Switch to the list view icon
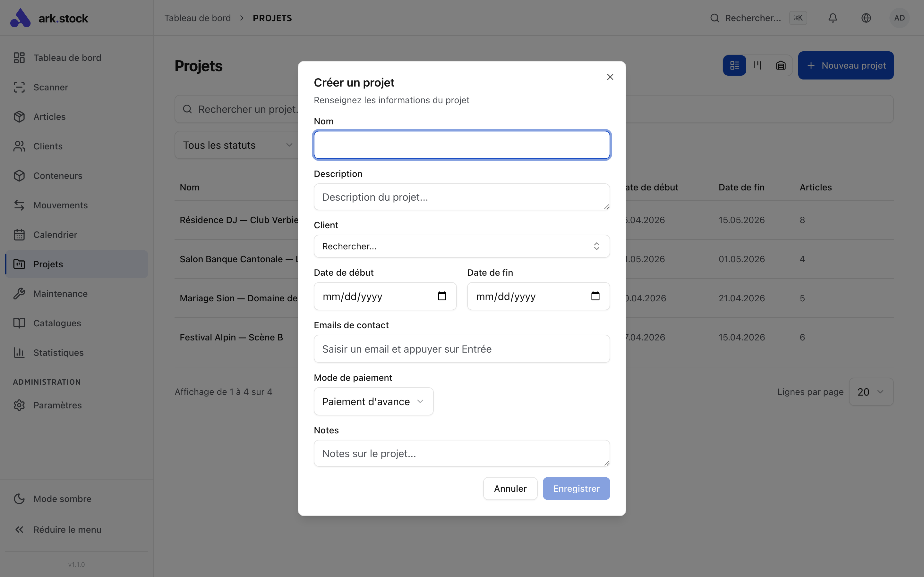This screenshot has height=577, width=924. (x=734, y=65)
